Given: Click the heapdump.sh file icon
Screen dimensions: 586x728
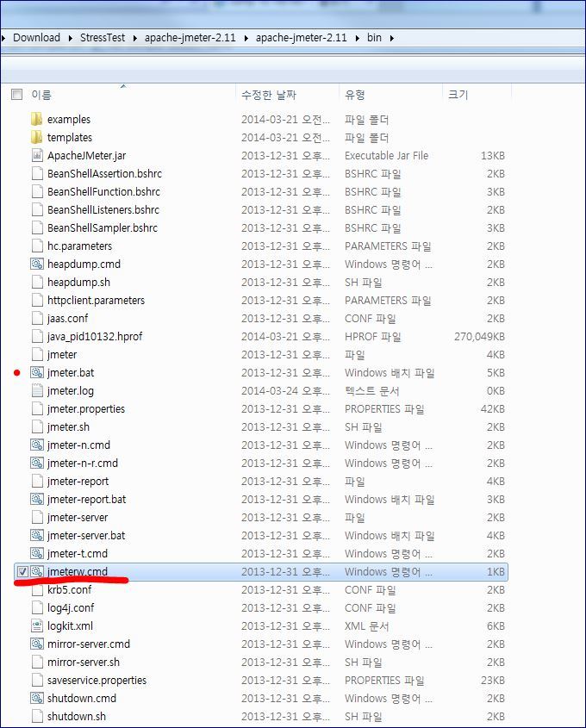Looking at the screenshot, I should click(37, 283).
